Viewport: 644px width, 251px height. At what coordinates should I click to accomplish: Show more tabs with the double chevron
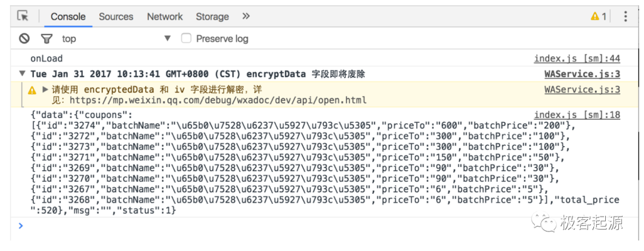click(246, 17)
